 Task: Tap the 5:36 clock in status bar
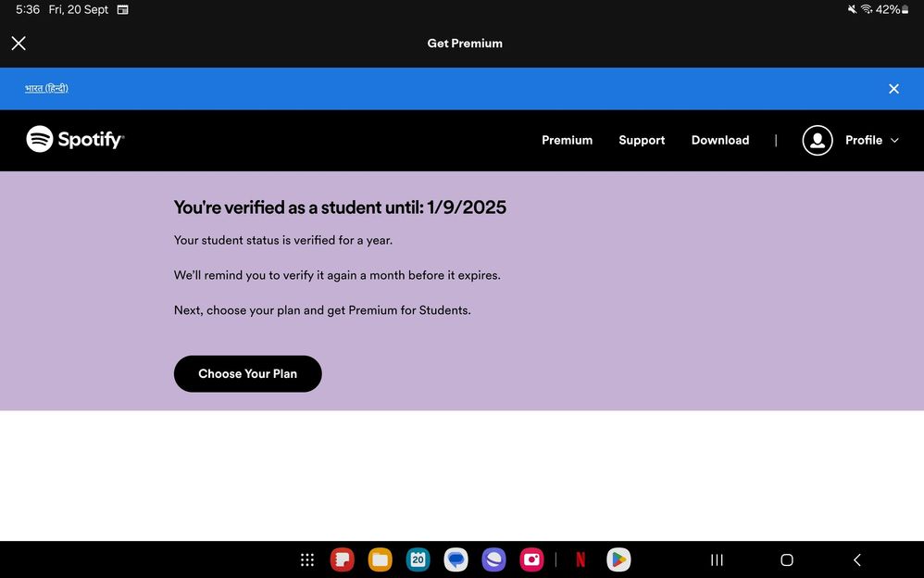tap(28, 9)
